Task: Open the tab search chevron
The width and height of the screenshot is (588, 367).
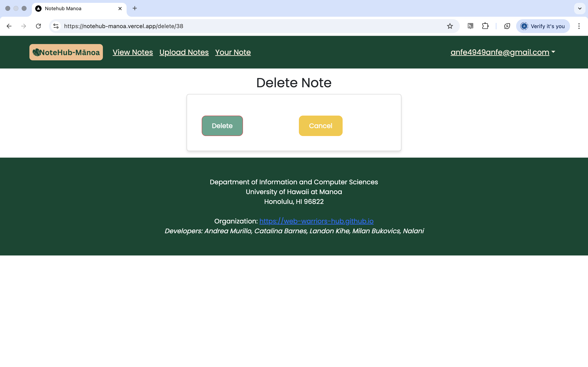Action: pyautogui.click(x=579, y=9)
